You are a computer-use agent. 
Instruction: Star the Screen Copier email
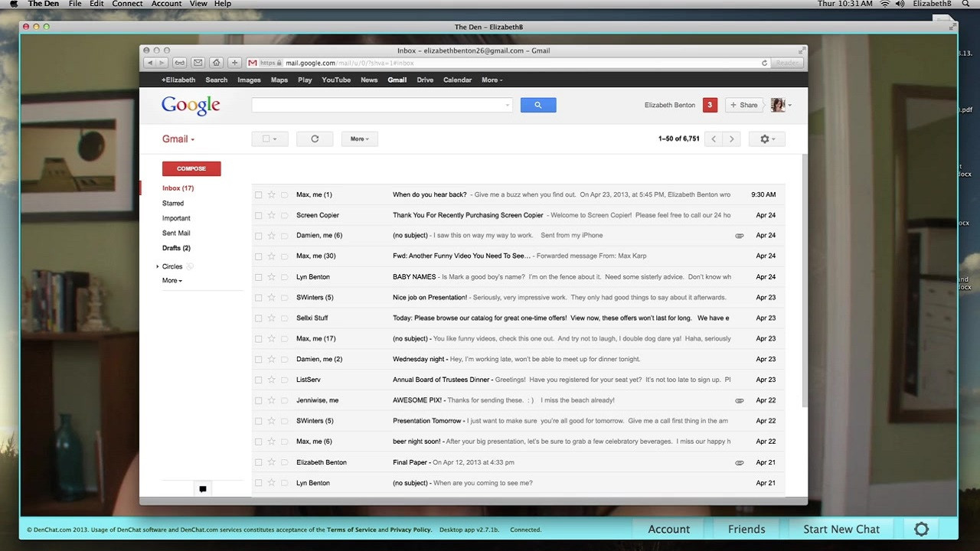coord(271,216)
